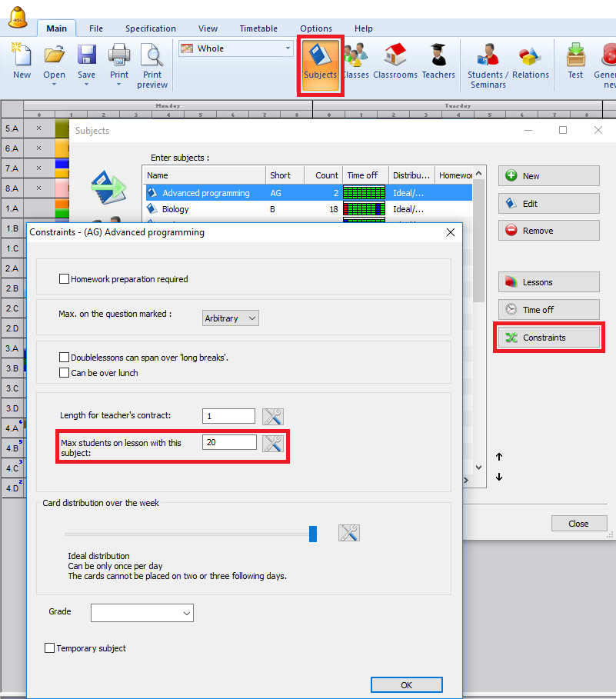The height and width of the screenshot is (699, 616).
Task: Enable Homework preparation required checkbox
Action: 65,279
